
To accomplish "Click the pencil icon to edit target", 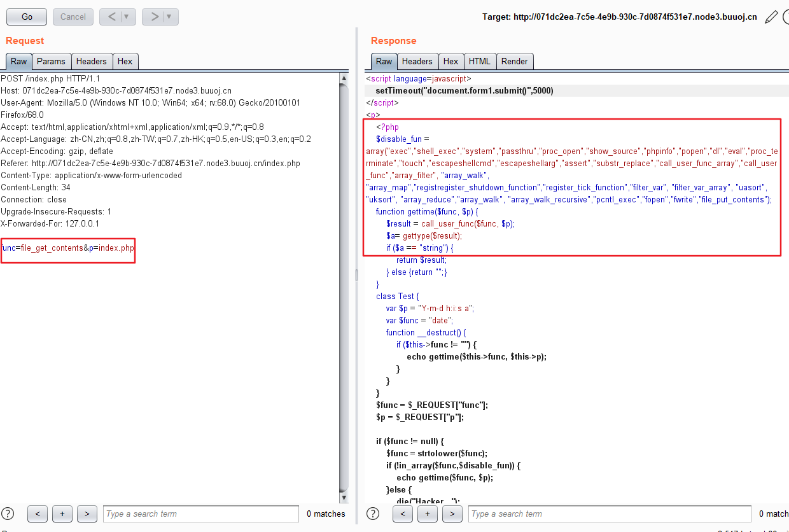I will pos(771,17).
